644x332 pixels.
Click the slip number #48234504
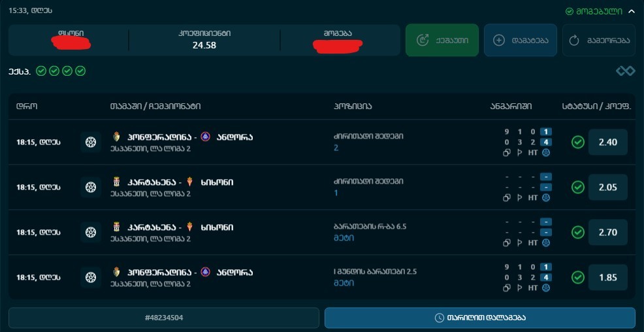coord(164,318)
